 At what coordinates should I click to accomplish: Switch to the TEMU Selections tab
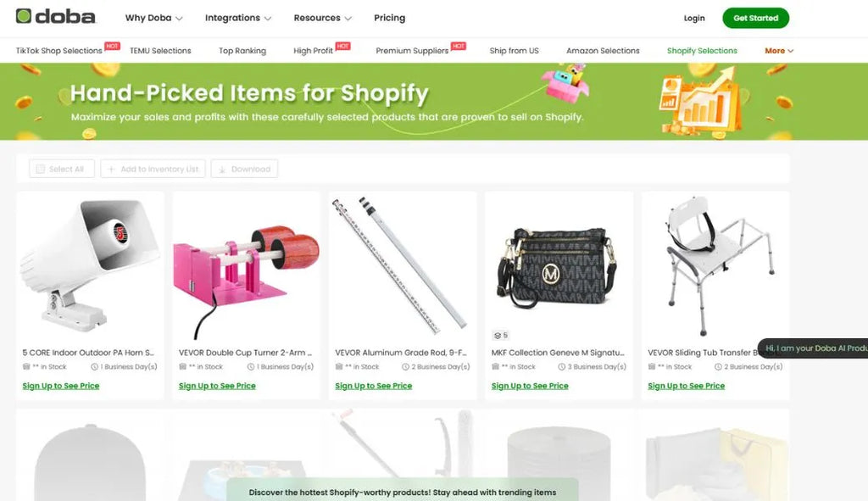(x=160, y=50)
